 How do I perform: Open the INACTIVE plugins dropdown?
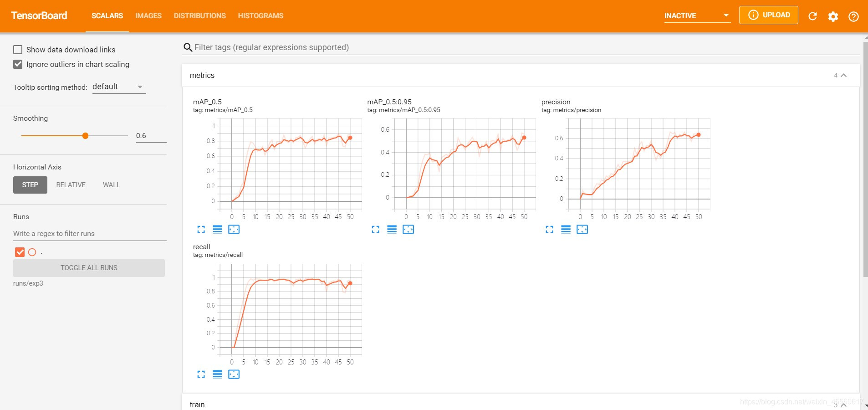point(697,15)
